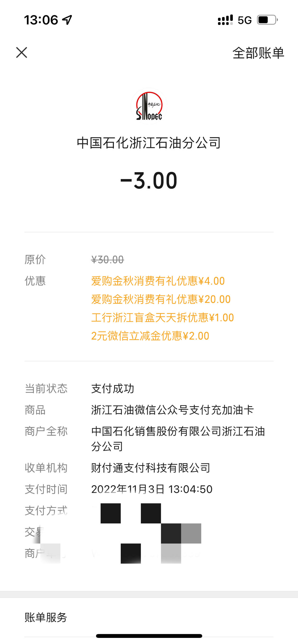The height and width of the screenshot is (644, 298).
Task: Tap the location arrow icon beside clock
Action: point(67,20)
